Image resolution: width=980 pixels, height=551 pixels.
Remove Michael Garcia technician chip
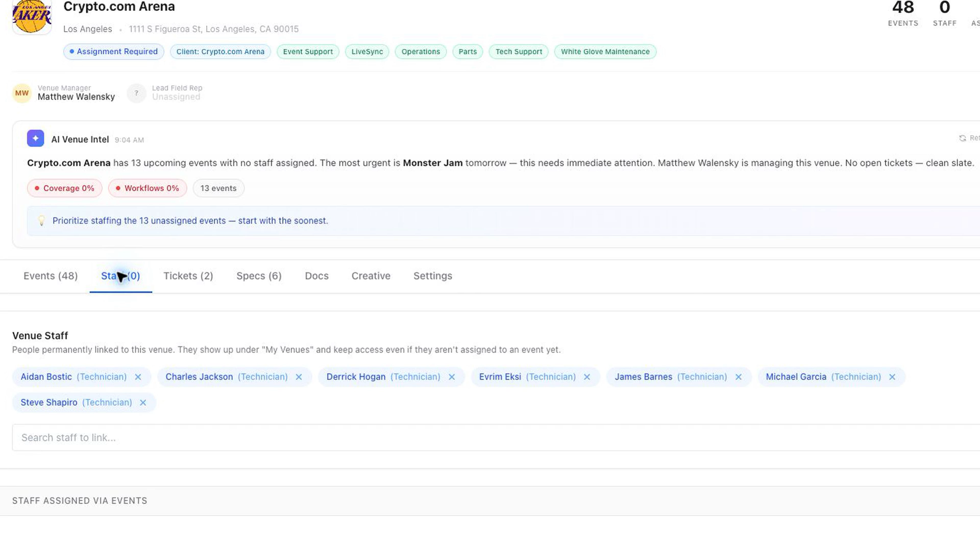(892, 377)
